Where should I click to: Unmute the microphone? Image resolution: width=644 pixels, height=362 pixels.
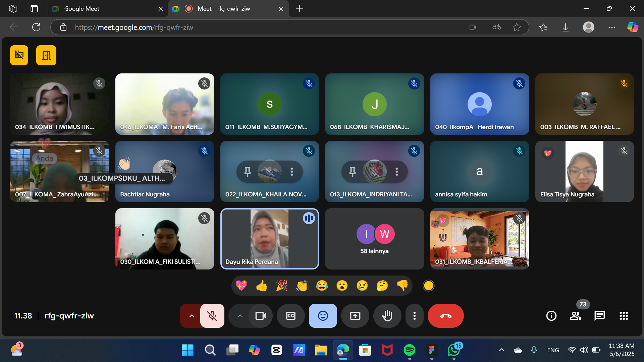coord(212,316)
